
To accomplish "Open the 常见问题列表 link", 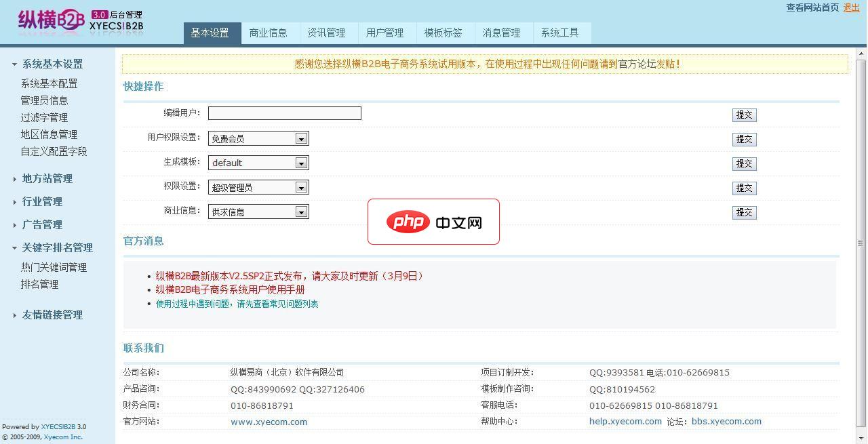I will [x=237, y=304].
